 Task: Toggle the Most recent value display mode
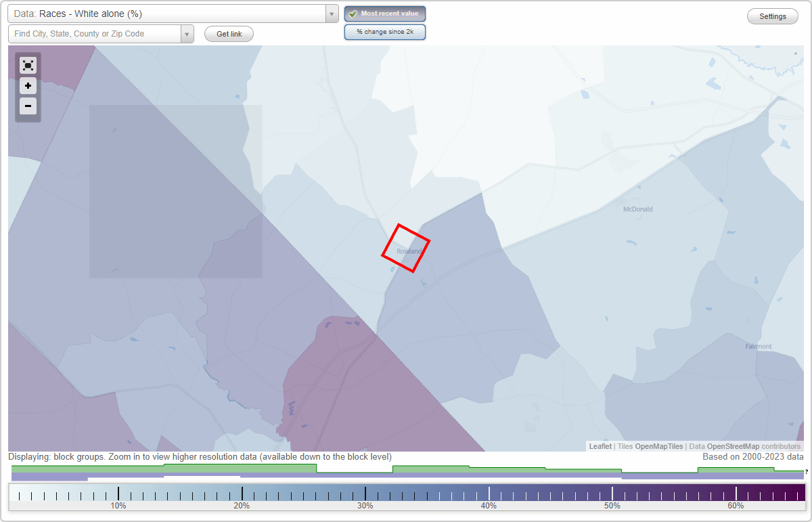pyautogui.click(x=385, y=13)
